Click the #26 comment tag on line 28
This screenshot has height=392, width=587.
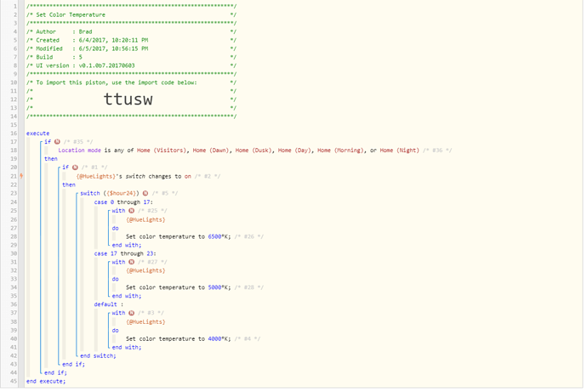(x=249, y=236)
